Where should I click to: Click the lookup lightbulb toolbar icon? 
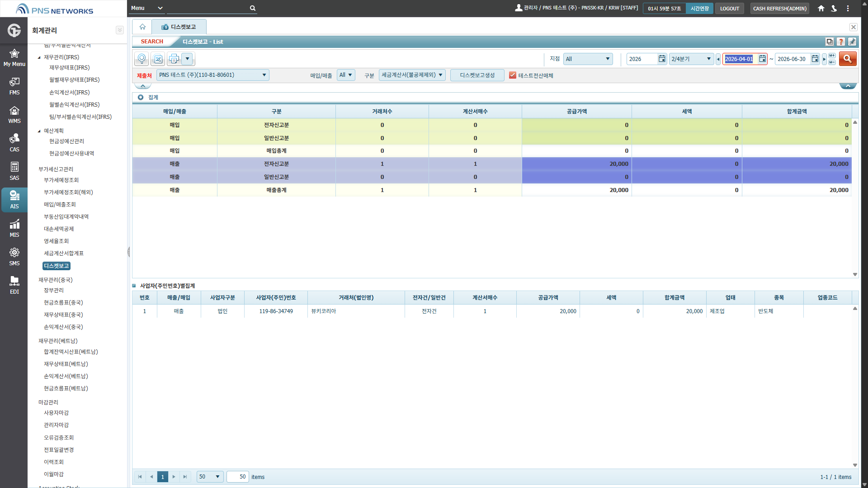pos(142,59)
